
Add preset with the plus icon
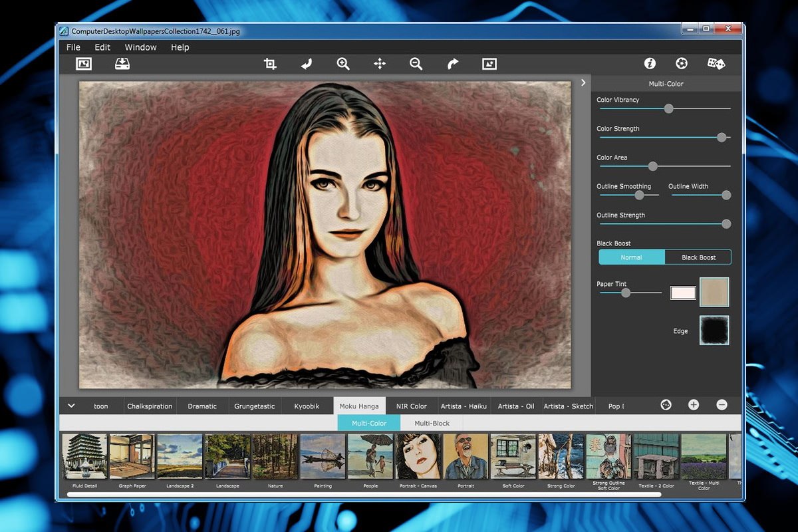click(x=694, y=405)
